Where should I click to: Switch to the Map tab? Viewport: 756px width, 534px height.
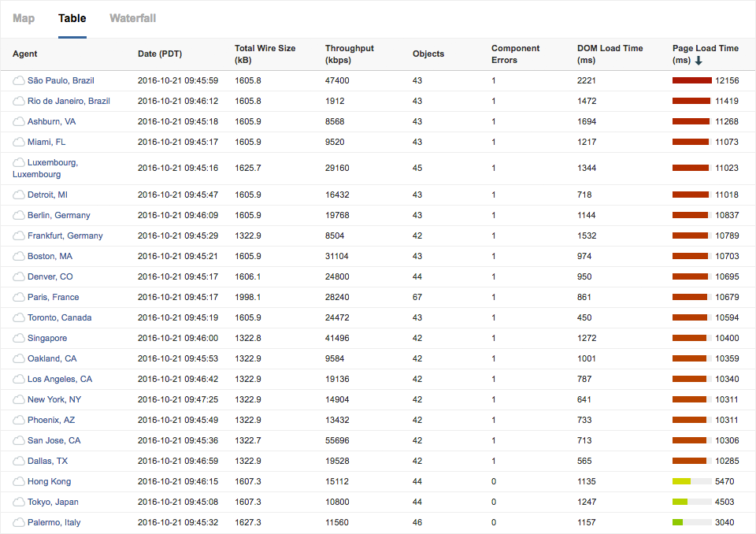[24, 18]
